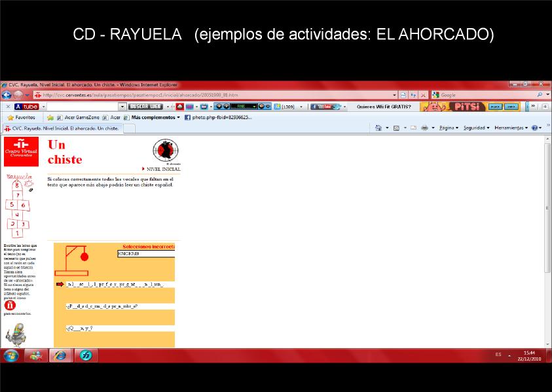This screenshot has width=552, height=392.
Task: Click the El ahorcado target emblem
Action: (x=166, y=151)
